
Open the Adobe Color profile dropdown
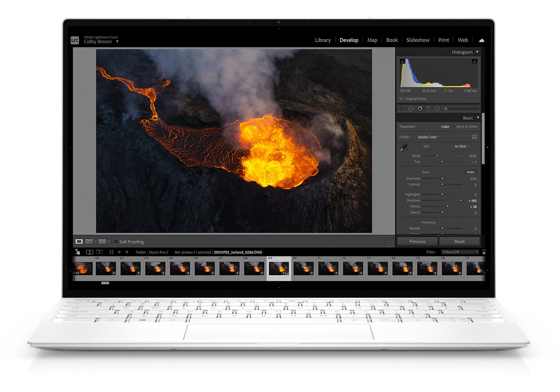(x=429, y=137)
